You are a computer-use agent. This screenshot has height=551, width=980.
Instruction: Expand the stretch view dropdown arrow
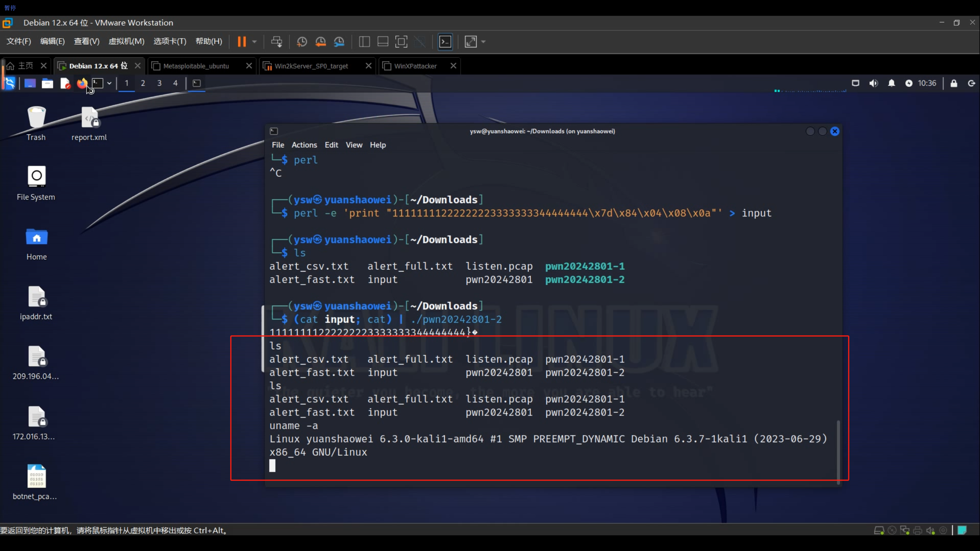(483, 41)
